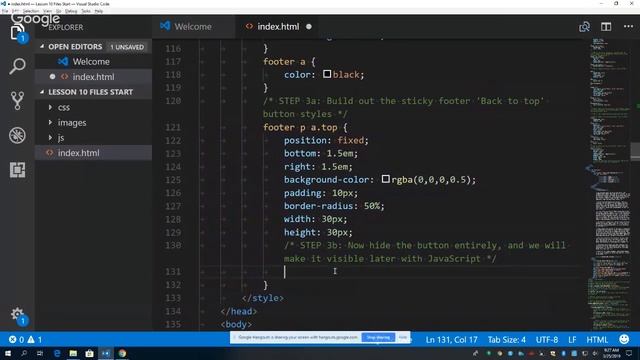This screenshot has width=640, height=360.
Task: Click the 'footer p a.top' selector on line 121
Action: (x=300, y=127)
